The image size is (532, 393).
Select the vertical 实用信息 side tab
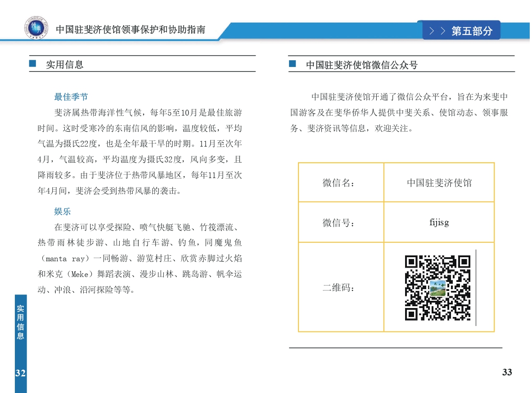coord(20,322)
